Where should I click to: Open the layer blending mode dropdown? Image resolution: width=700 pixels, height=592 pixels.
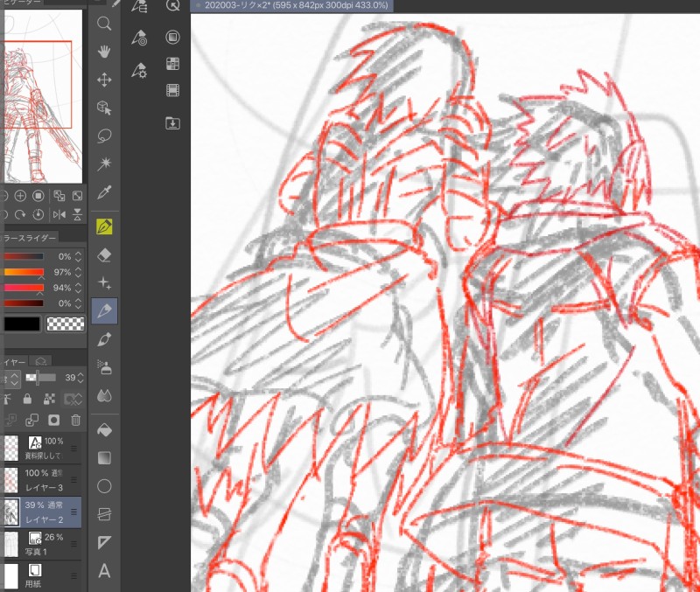pos(10,379)
